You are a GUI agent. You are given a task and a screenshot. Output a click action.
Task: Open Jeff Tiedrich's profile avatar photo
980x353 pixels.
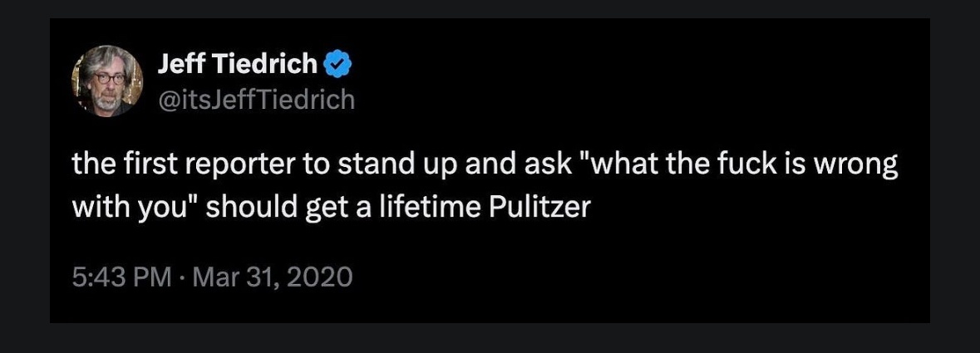point(103,81)
